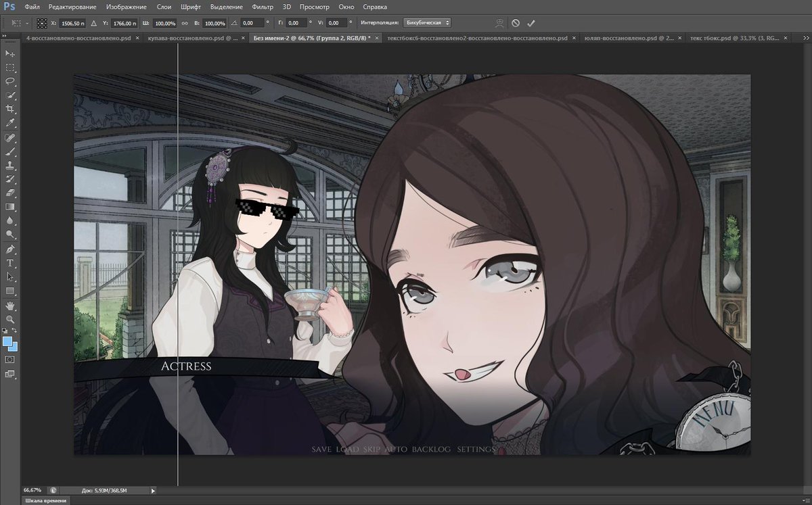Open the Окно menu
Screen dimensions: 812x505
pyautogui.click(x=346, y=7)
